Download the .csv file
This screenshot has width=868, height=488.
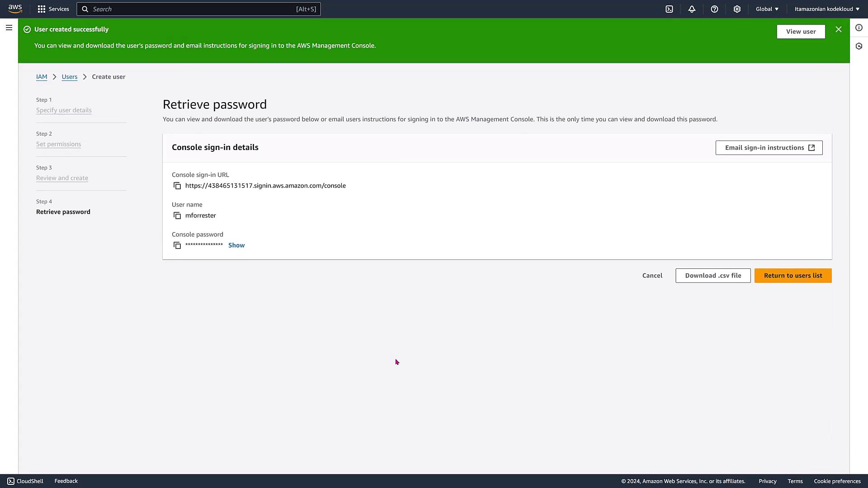tap(713, 276)
